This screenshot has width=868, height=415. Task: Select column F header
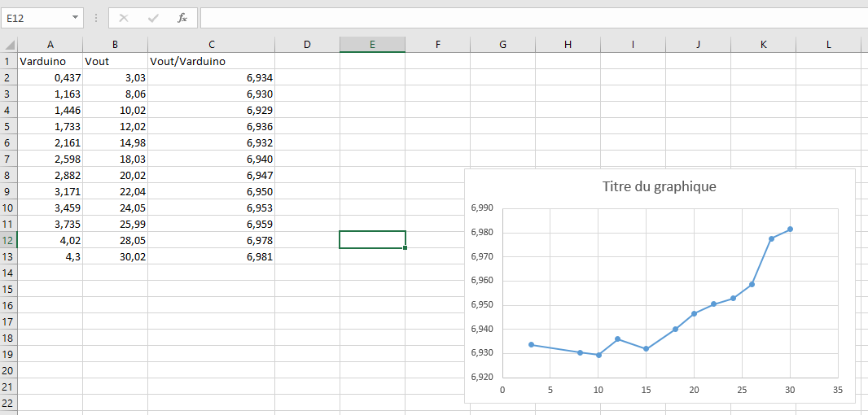pyautogui.click(x=437, y=45)
